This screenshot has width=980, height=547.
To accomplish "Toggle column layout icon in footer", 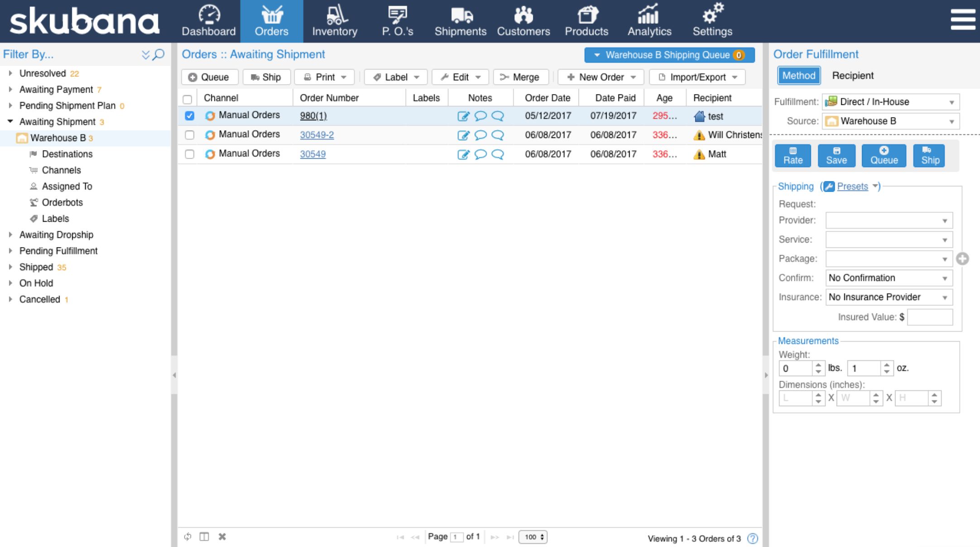I will click(204, 537).
